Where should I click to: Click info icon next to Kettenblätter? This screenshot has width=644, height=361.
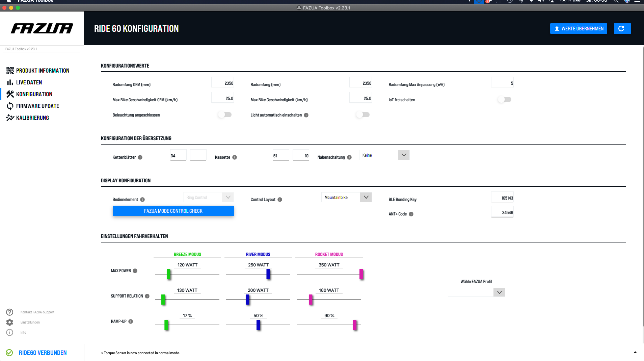click(x=140, y=157)
